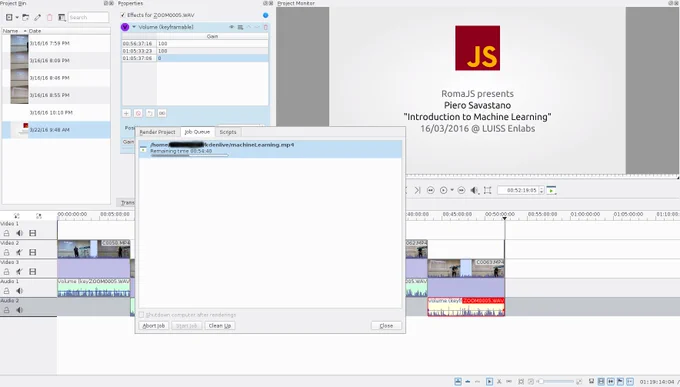
Task: Switch to the Scripts tab
Action: coord(228,132)
